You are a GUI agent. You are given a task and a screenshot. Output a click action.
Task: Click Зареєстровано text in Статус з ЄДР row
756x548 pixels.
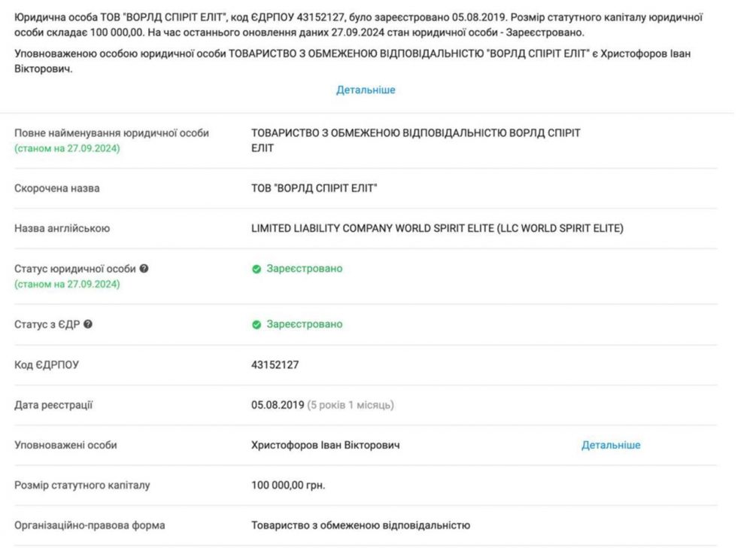click(x=304, y=324)
